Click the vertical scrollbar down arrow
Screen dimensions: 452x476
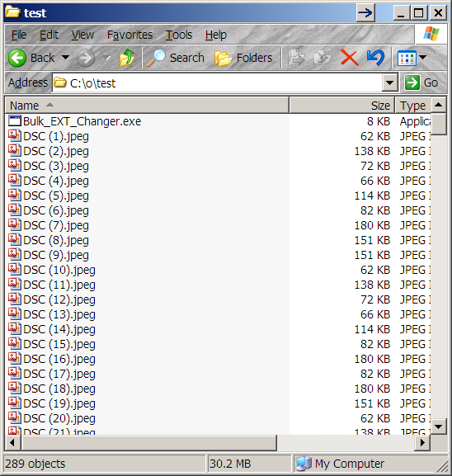[438, 427]
